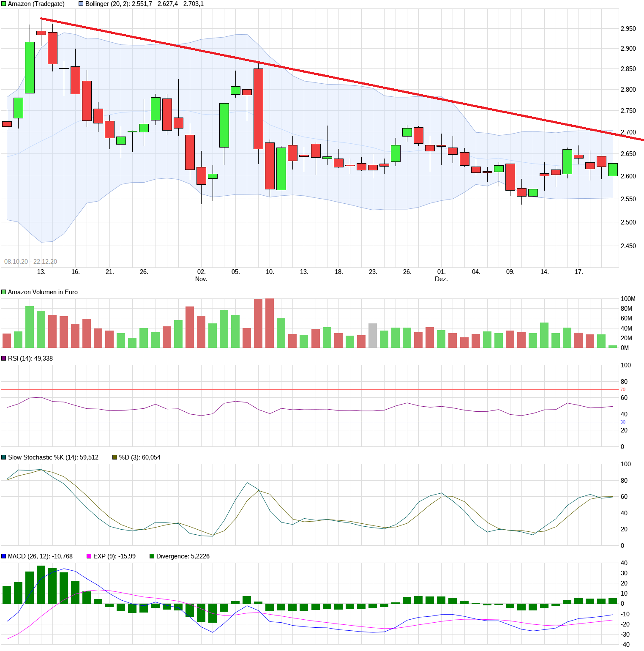Click the '21.' date axis label

point(109,272)
